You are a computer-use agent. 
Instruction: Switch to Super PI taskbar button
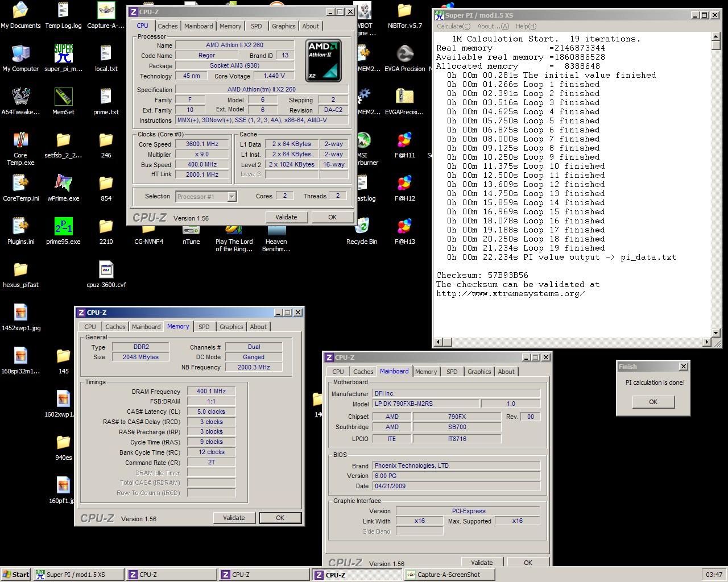pyautogui.click(x=77, y=575)
